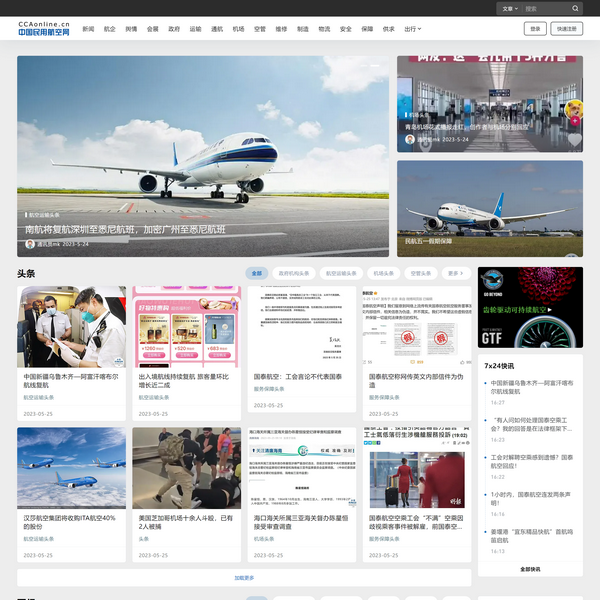The height and width of the screenshot is (600, 600).
Task: Open the 新闻 navigation menu item
Action: (89, 29)
